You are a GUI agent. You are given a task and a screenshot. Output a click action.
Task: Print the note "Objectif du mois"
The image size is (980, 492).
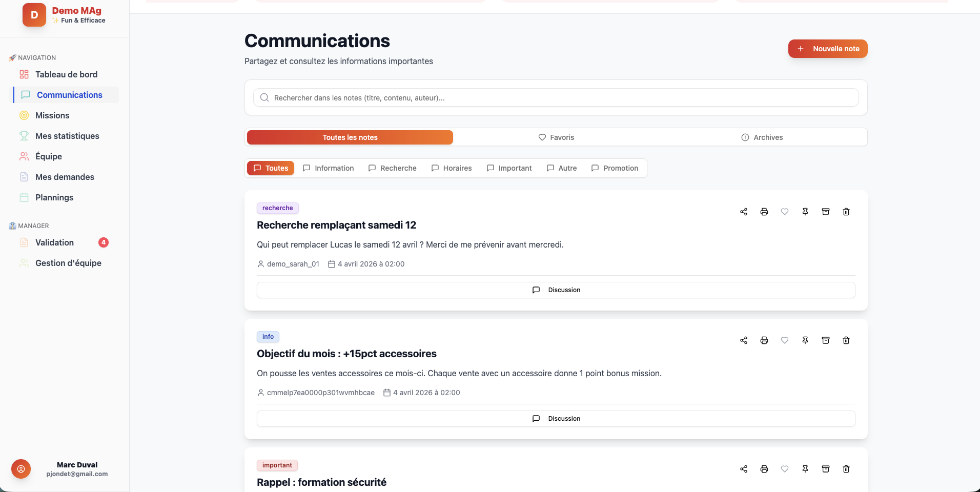click(x=764, y=340)
